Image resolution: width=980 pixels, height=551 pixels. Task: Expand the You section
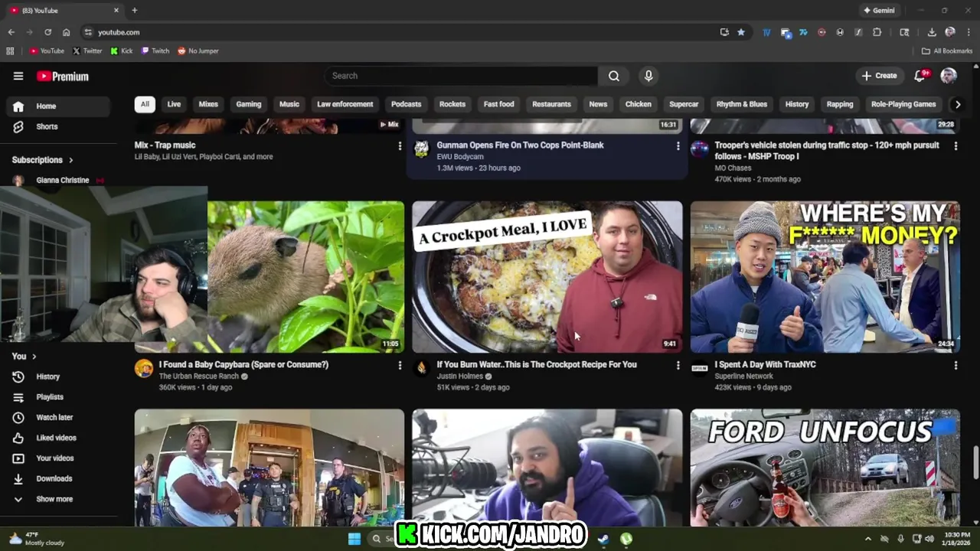point(24,356)
